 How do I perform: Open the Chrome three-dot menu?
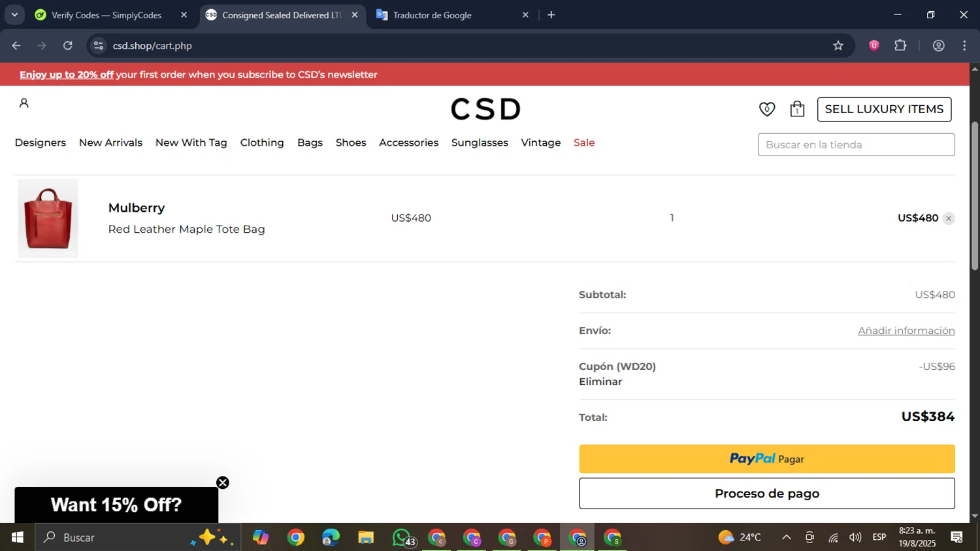point(964,46)
